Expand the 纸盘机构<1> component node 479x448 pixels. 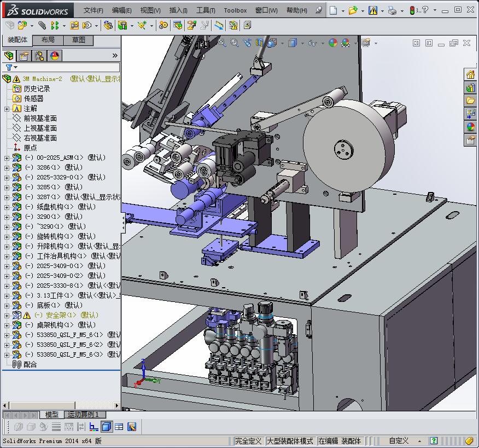[x=7, y=207]
